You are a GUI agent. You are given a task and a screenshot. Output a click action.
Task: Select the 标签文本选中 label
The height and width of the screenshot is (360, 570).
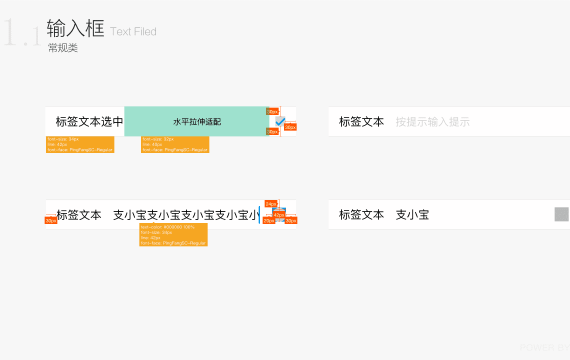pyautogui.click(x=89, y=121)
